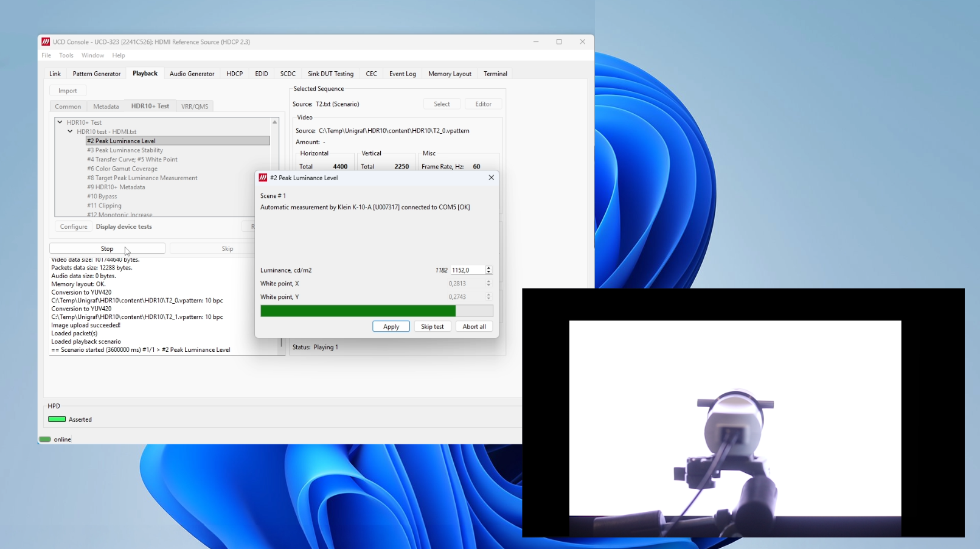Select #6 Color Gamut Coverage test
The width and height of the screenshot is (980, 549).
(122, 169)
